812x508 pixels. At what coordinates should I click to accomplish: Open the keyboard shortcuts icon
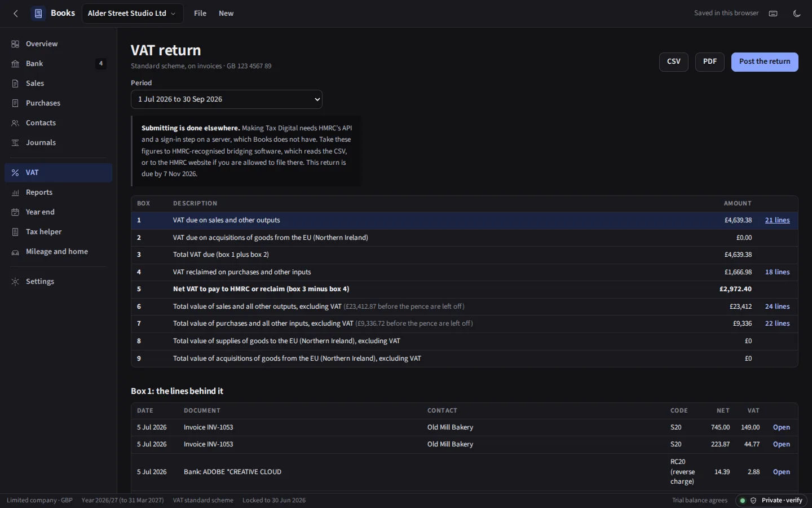773,14
